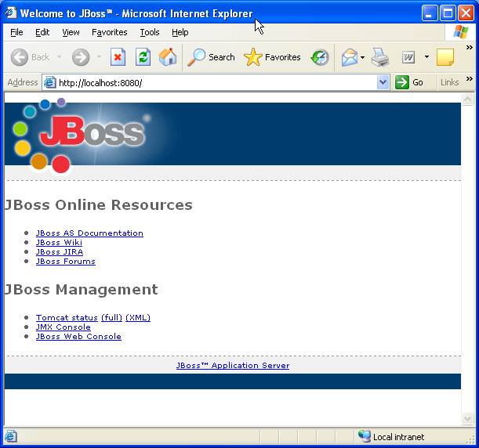The height and width of the screenshot is (448, 479).
Task: Click the JBoss Management heading
Action: (x=82, y=289)
